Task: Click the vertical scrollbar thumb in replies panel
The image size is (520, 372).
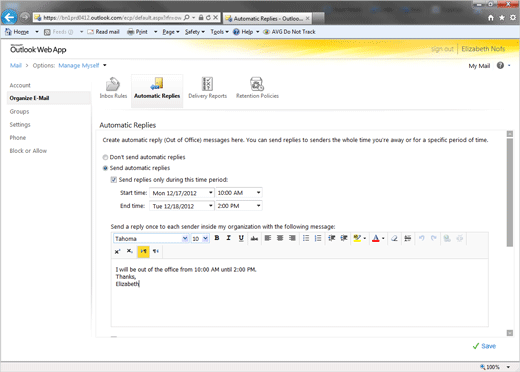Action: (510, 193)
